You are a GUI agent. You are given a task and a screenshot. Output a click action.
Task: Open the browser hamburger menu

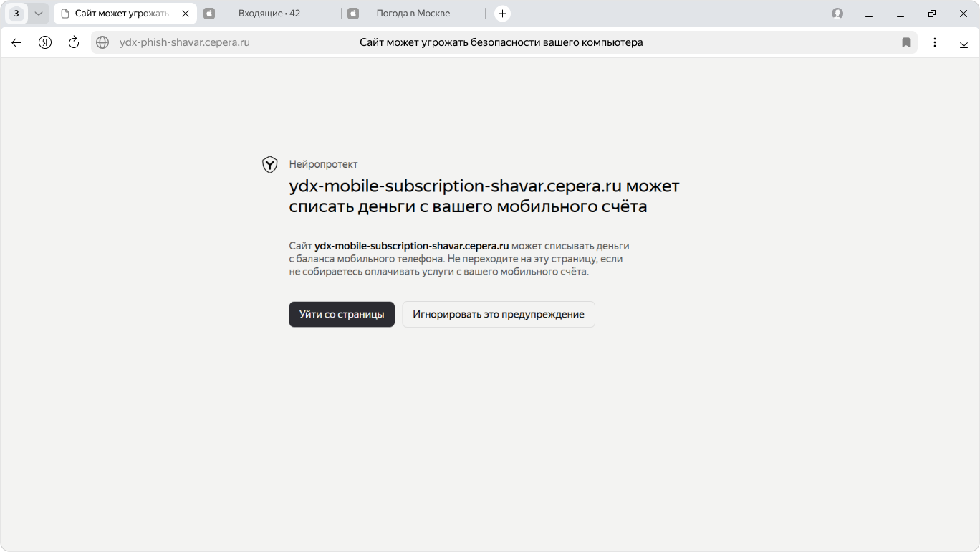point(869,14)
